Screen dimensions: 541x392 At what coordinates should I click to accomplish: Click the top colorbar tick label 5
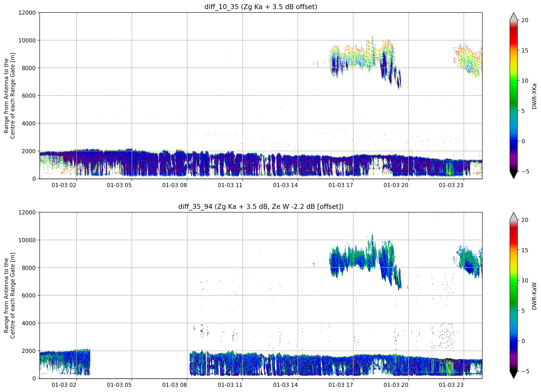click(523, 111)
